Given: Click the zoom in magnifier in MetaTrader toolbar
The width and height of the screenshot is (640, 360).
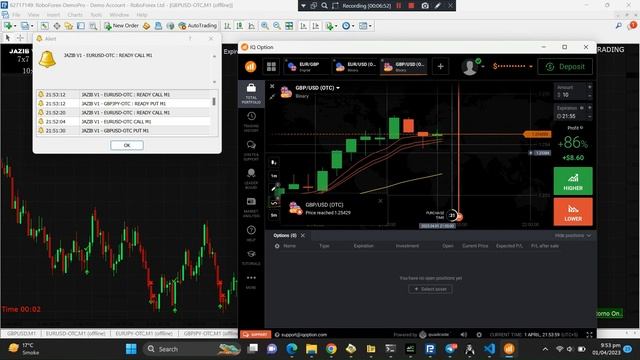Looking at the screenshot, I should pyautogui.click(x=265, y=26).
